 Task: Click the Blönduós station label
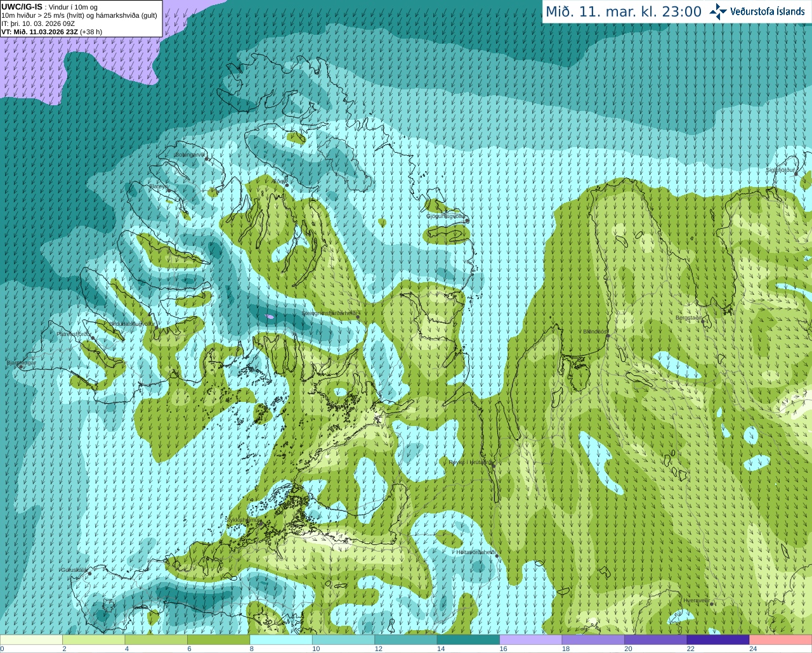pyautogui.click(x=595, y=332)
